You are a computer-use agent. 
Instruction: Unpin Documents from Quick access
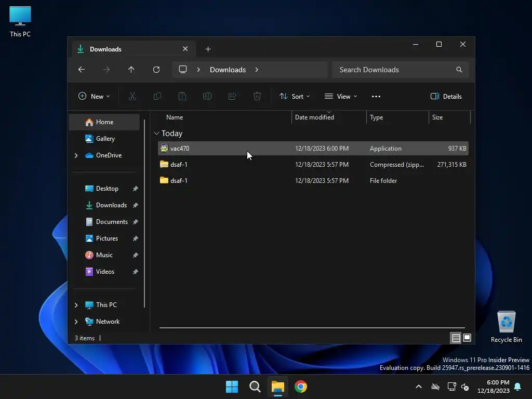136,222
